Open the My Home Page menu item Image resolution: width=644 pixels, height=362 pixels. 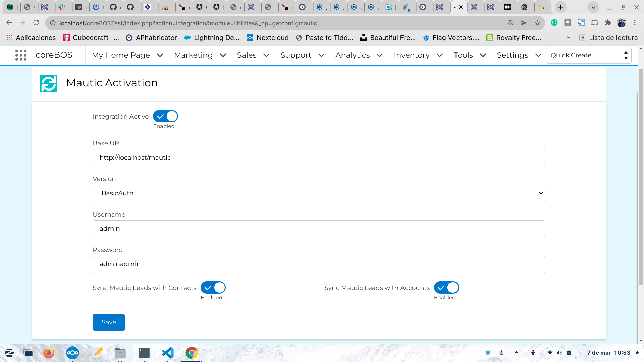pos(121,55)
